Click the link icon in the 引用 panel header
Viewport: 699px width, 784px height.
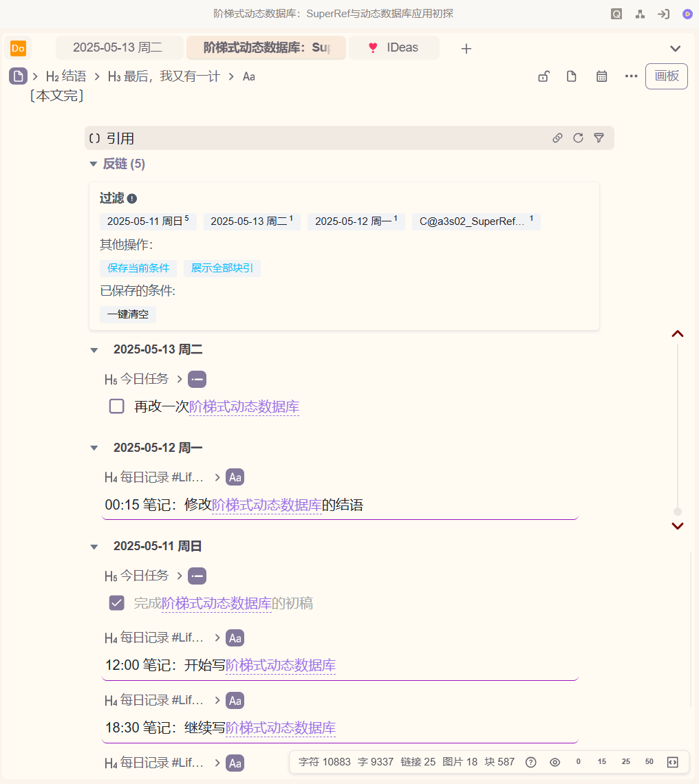tap(557, 138)
